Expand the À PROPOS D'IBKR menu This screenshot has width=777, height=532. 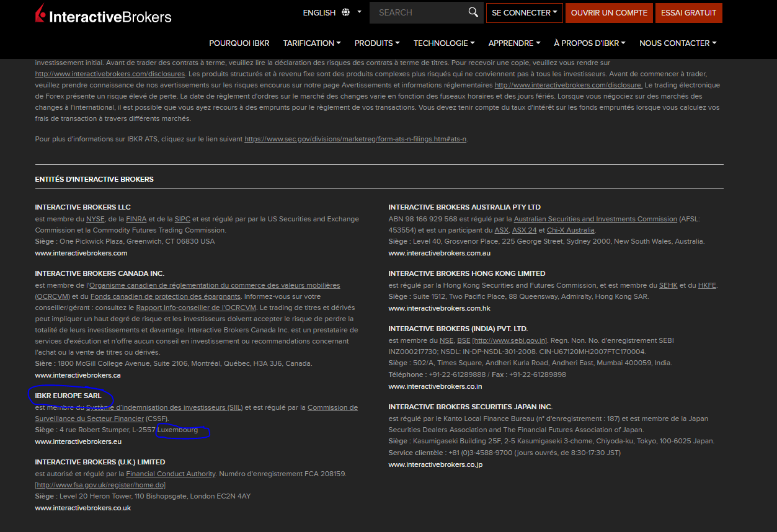tap(590, 43)
